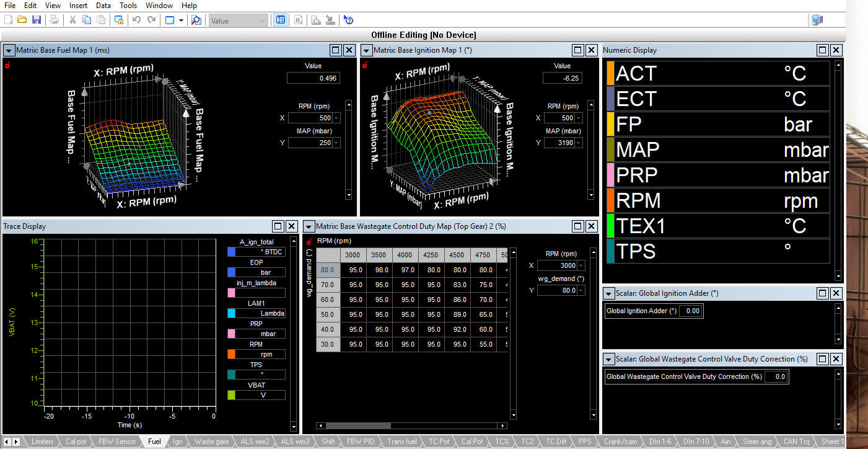868x449 pixels.
Task: Click the Global Wastegate Duty Correction value field
Action: click(776, 376)
